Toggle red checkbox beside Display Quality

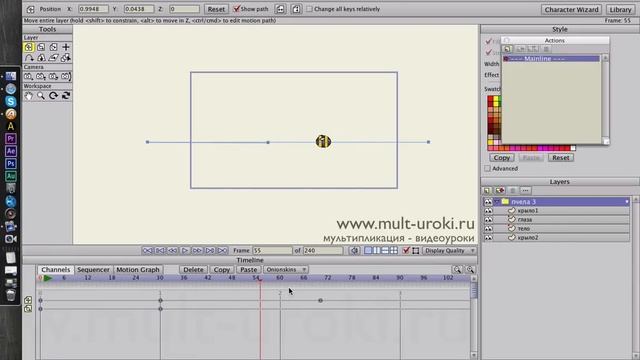pyautogui.click(x=406, y=251)
